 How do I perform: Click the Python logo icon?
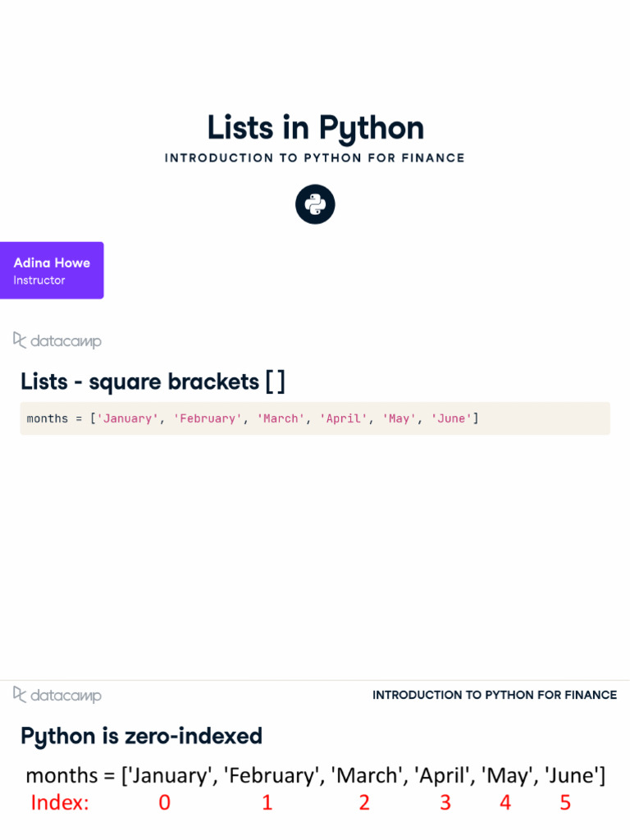point(315,204)
